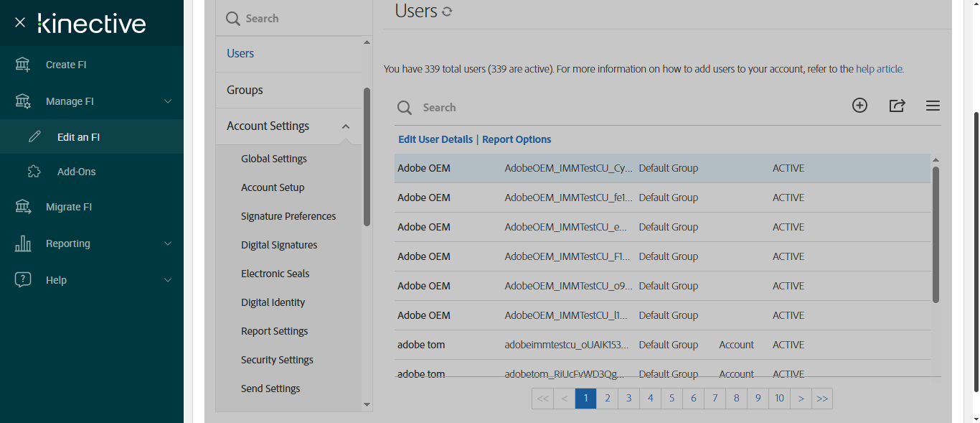
Task: Select Security Settings in Account Settings
Action: point(277,360)
